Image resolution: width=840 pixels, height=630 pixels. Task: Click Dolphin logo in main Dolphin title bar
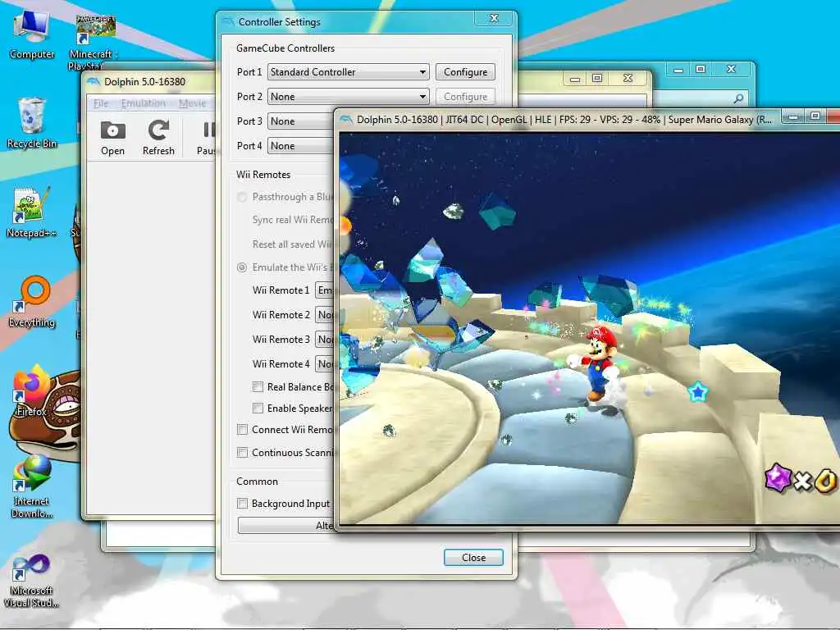click(x=94, y=81)
